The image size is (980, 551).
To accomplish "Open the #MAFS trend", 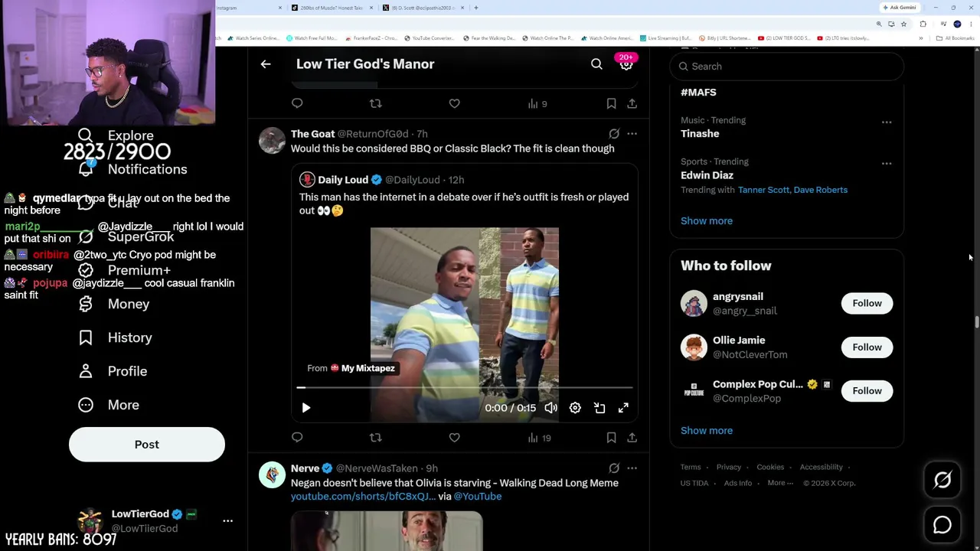I will [698, 93].
